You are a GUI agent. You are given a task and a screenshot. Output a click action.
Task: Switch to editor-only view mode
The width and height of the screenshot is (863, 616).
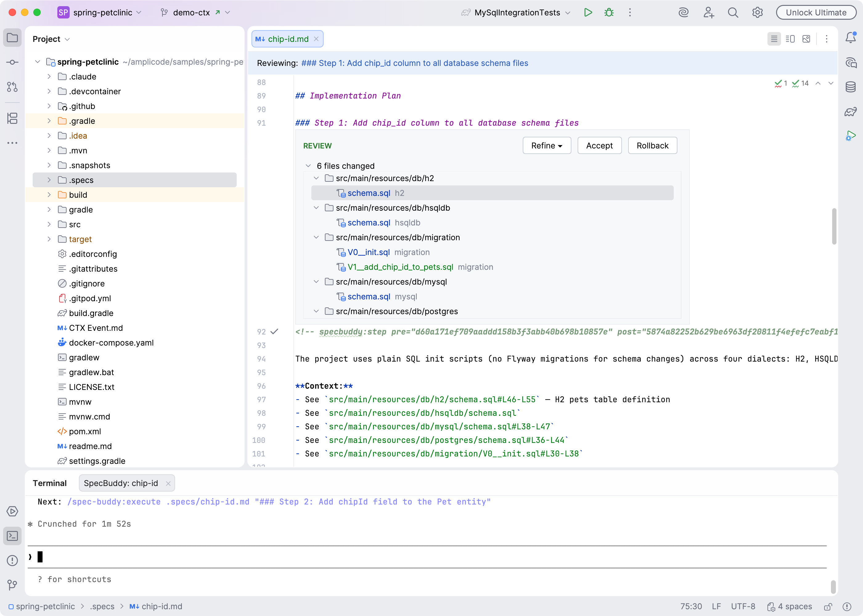coord(774,39)
